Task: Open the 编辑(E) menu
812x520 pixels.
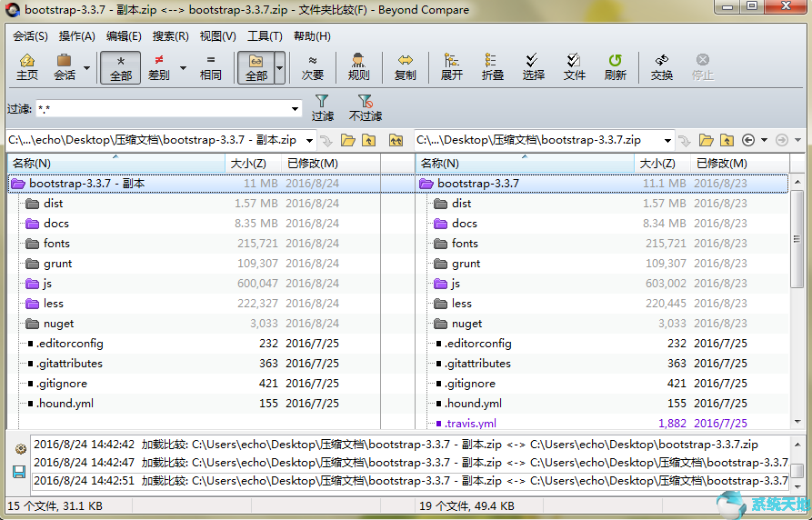Action: tap(124, 36)
